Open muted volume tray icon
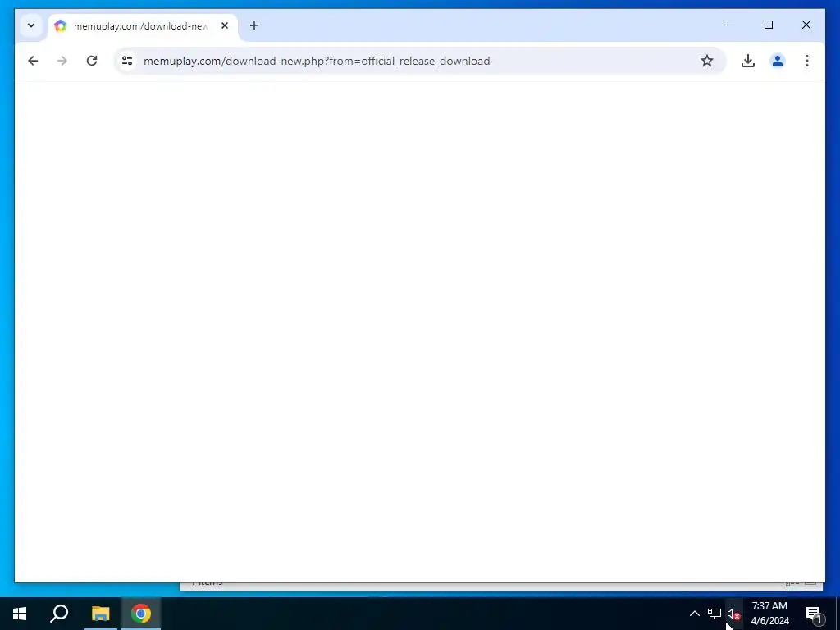 733,614
